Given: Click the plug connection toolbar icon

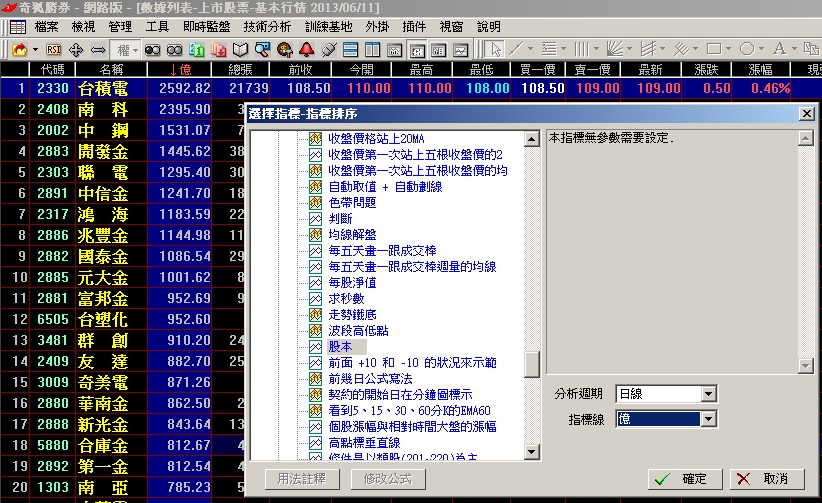Looking at the screenshot, I should (329, 50).
